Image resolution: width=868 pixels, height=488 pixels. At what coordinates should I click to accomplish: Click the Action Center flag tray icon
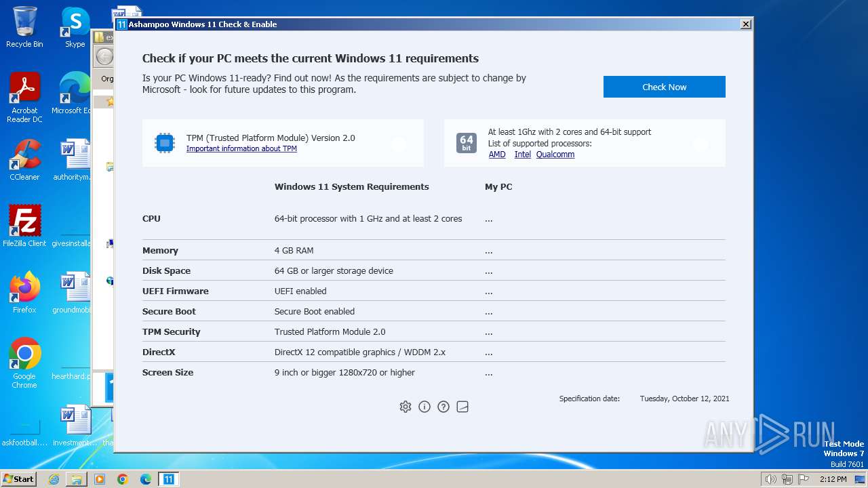804,479
